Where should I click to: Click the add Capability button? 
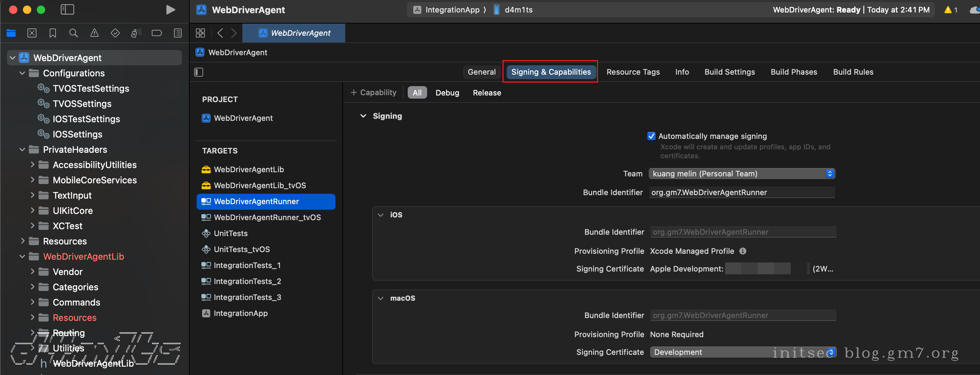click(x=373, y=92)
